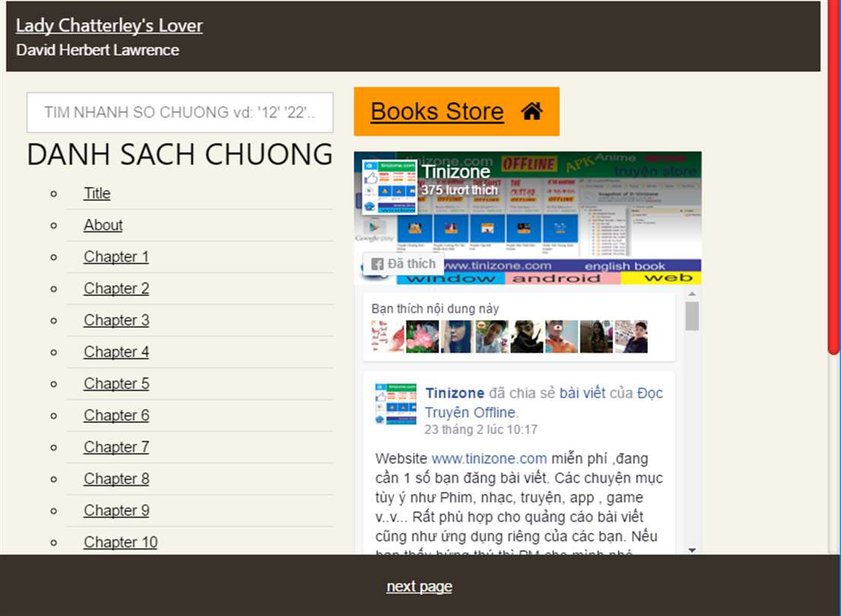Open Chapter 8
Screen dimensions: 841x616
[116, 478]
